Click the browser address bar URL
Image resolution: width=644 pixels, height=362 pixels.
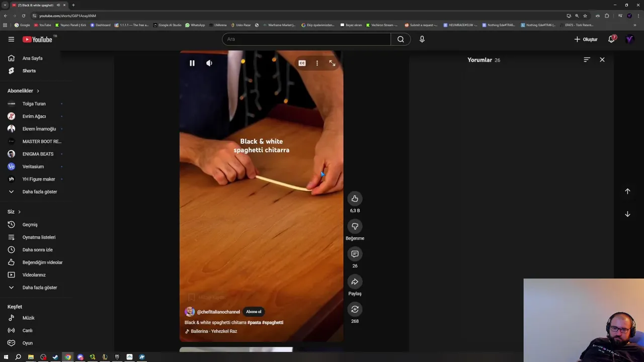pos(67,16)
